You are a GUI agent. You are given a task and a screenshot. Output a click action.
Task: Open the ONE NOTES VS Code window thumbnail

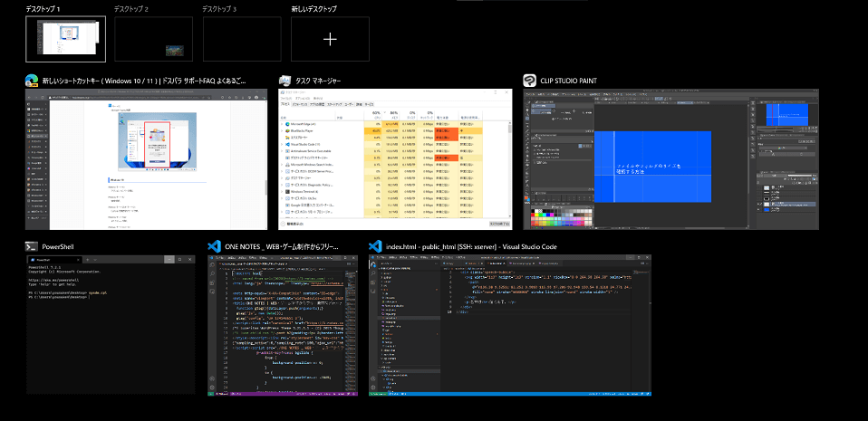283,325
